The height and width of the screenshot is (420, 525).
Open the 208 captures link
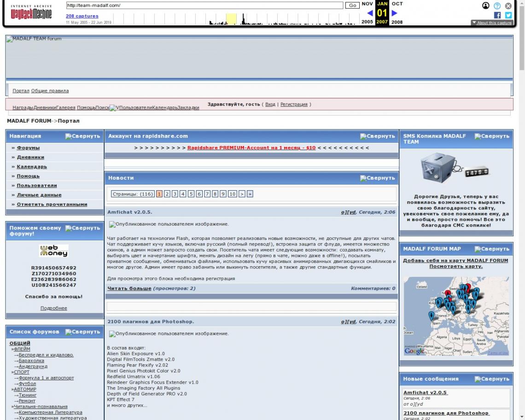coord(82,16)
